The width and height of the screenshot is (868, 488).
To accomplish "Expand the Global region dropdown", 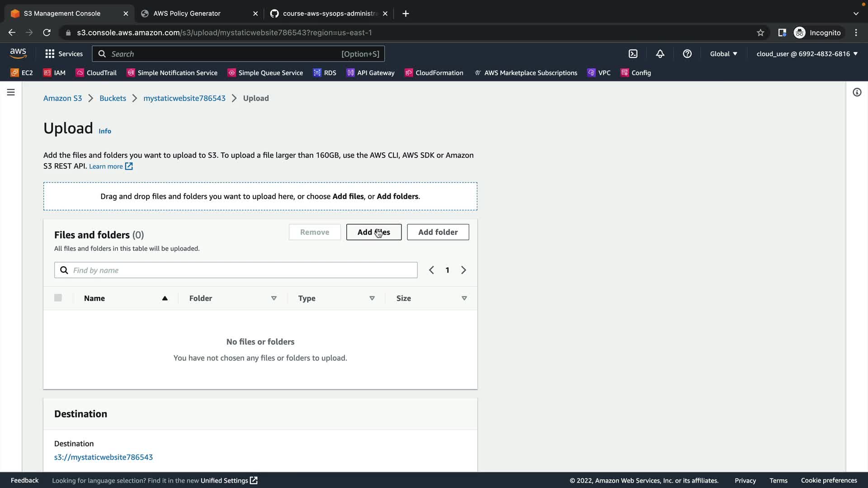I will (x=723, y=54).
